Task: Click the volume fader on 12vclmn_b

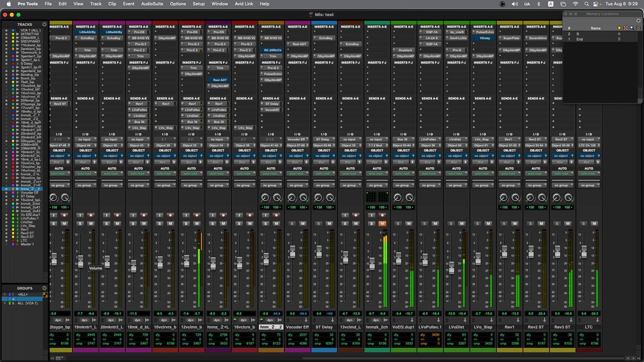Action: 186,261
